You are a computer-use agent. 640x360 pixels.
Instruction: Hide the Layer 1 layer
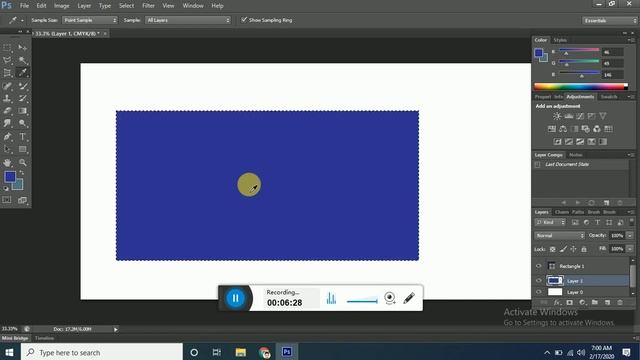coord(538,280)
